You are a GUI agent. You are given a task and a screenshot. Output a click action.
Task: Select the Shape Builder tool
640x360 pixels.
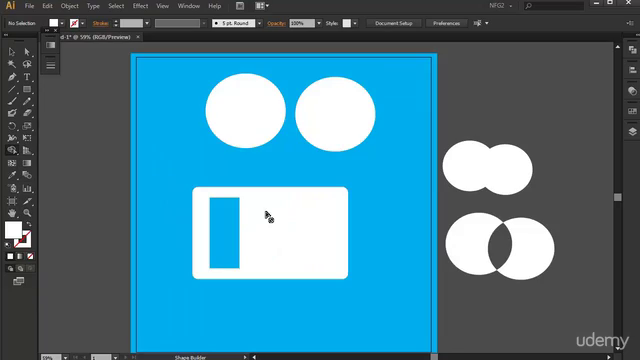click(12, 150)
